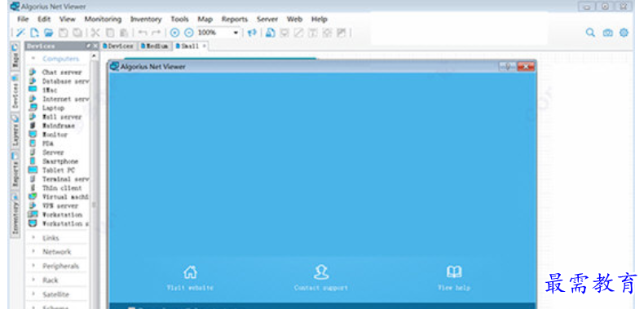Click the Devices panel scrollbar up arrow

pyautogui.click(x=95, y=56)
